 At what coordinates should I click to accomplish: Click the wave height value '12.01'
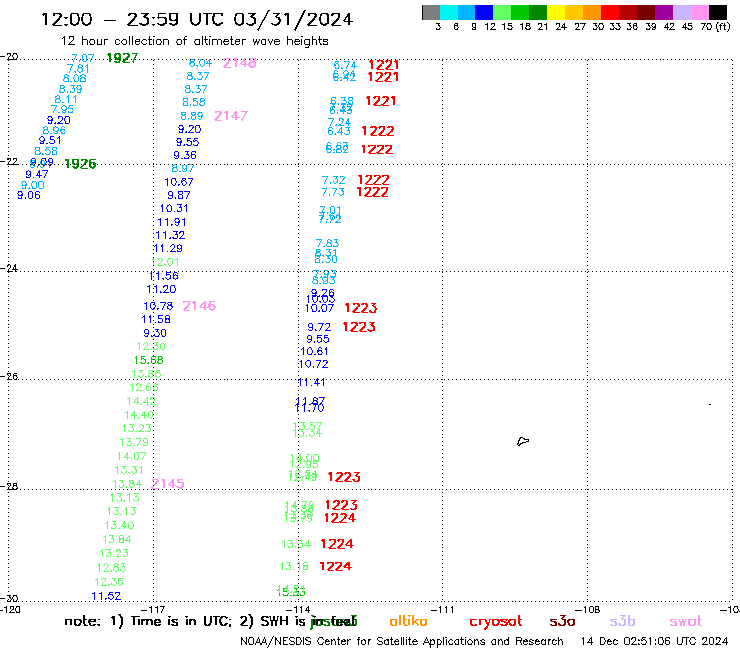(x=166, y=262)
